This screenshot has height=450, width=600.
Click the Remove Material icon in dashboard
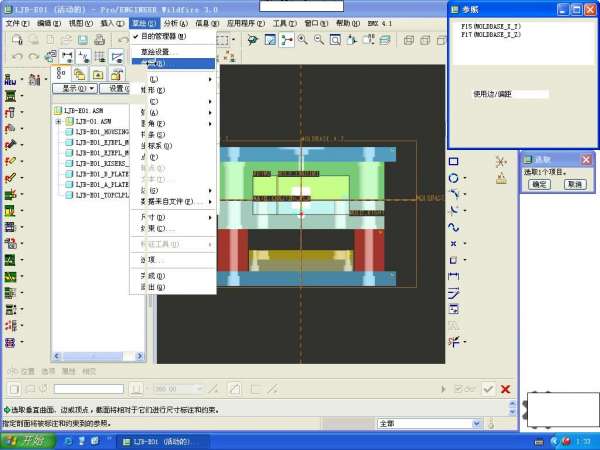click(235, 389)
